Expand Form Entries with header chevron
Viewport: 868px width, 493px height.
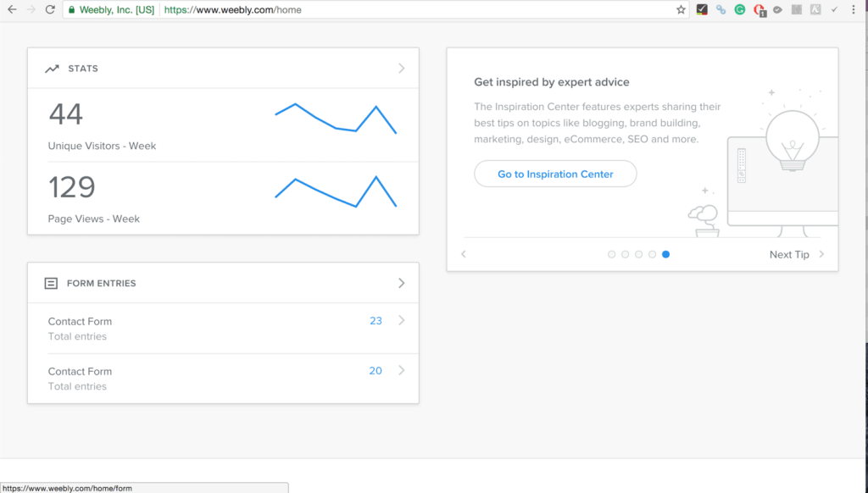(x=401, y=283)
